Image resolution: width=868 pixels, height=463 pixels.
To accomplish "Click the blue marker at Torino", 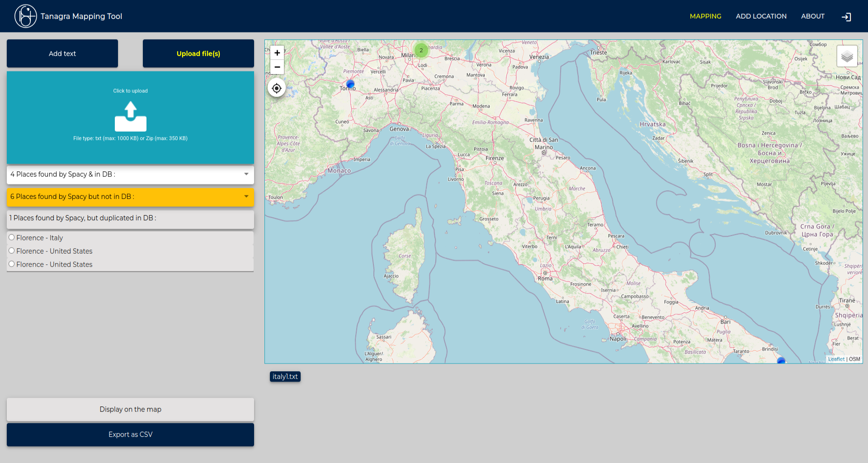I will point(350,84).
